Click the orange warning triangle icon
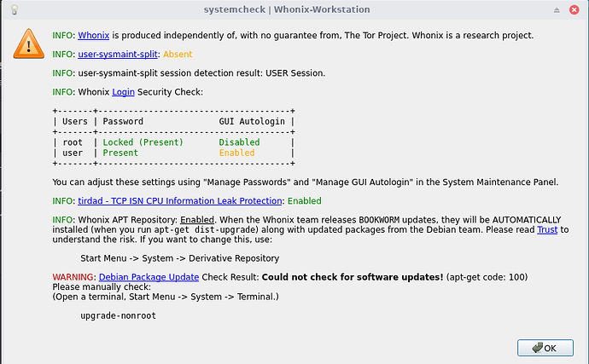This screenshot has width=589, height=364. click(x=30, y=43)
